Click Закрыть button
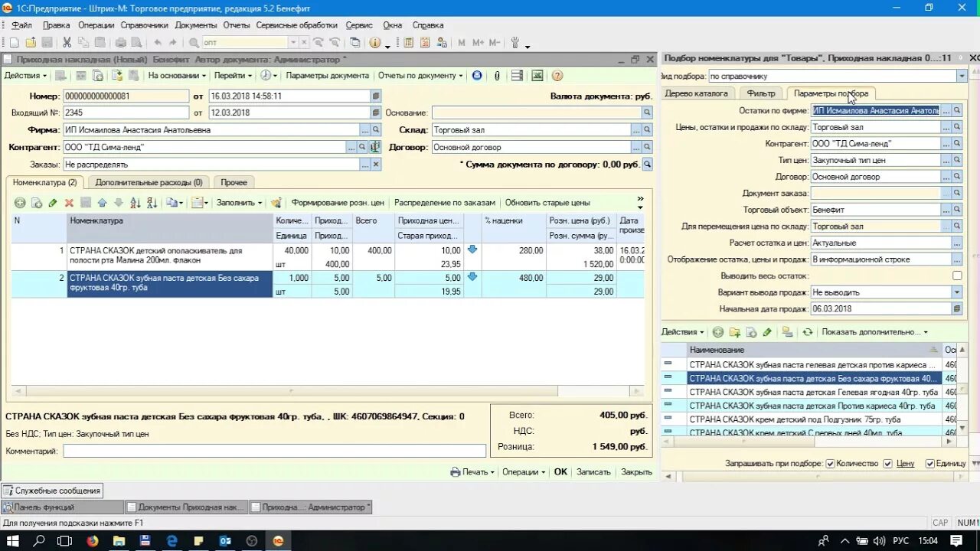The width and height of the screenshot is (980, 551). 636,472
